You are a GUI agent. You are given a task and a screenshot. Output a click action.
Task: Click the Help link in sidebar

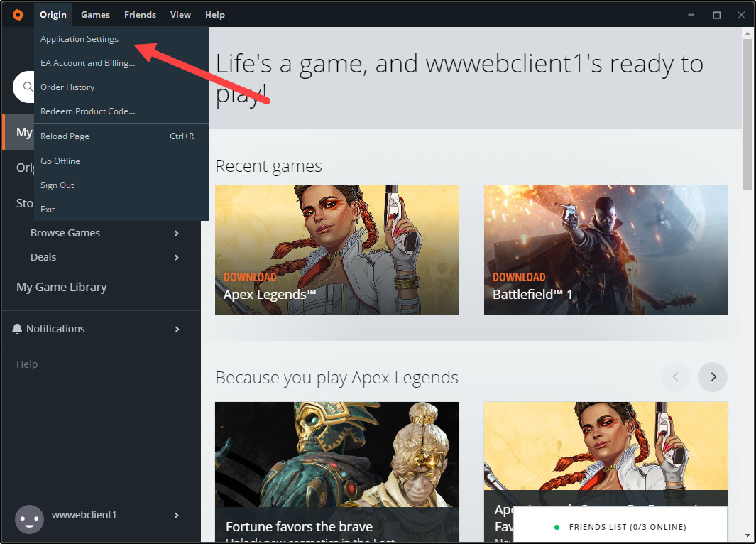[27, 364]
